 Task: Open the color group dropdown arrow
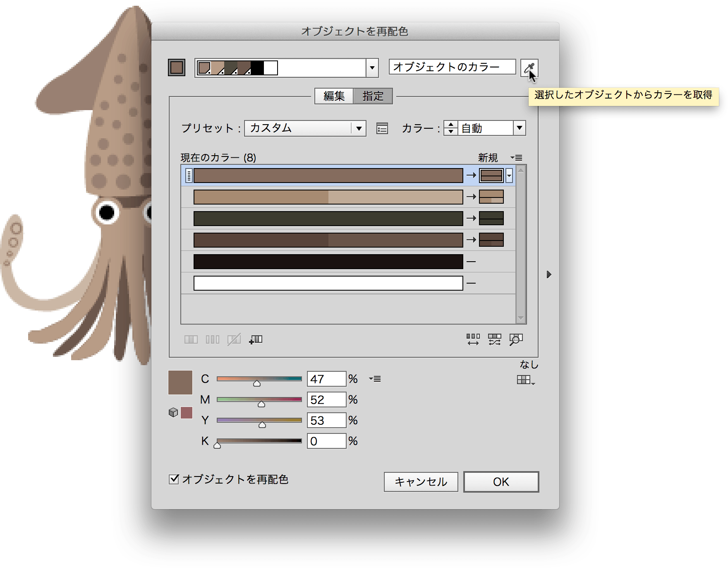point(372,68)
